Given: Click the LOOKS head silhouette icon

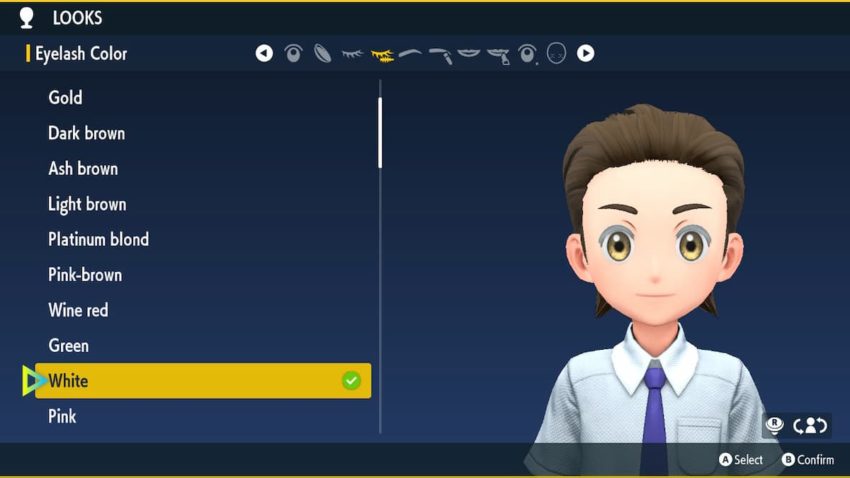Looking at the screenshot, I should (x=26, y=18).
